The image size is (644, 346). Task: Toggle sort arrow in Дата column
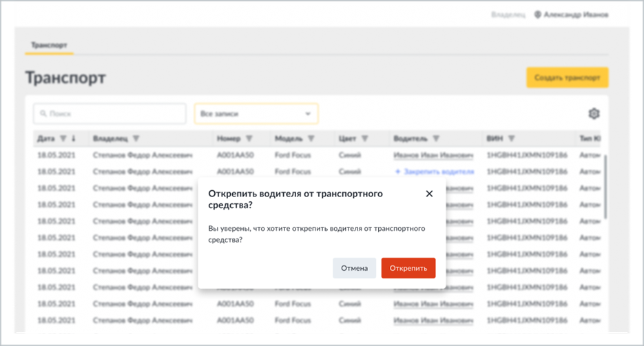[x=74, y=139]
